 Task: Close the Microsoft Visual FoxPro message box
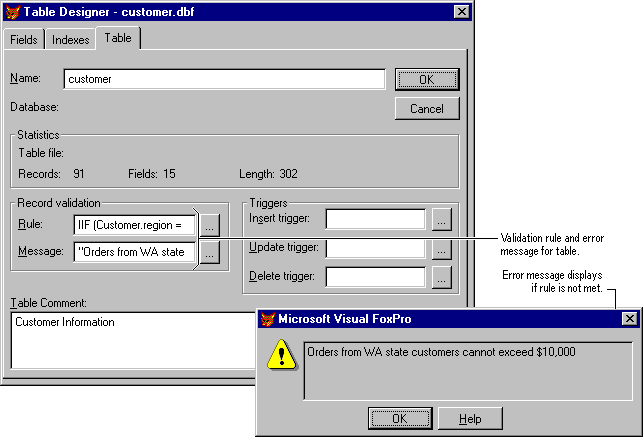[x=629, y=319]
